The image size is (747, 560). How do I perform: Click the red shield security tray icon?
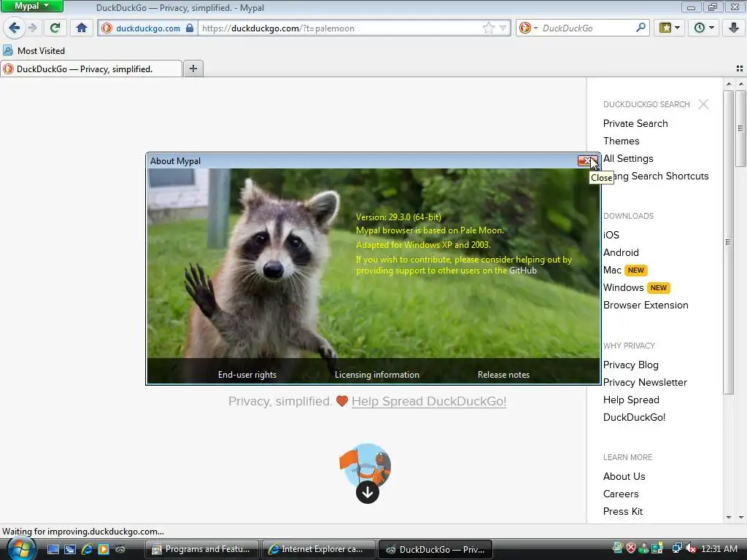coord(631,548)
